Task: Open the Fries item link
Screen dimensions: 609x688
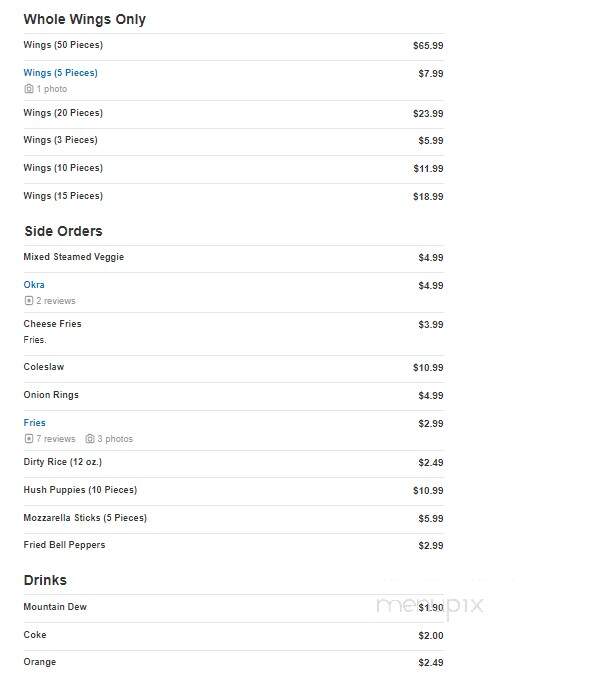Action: 35,423
